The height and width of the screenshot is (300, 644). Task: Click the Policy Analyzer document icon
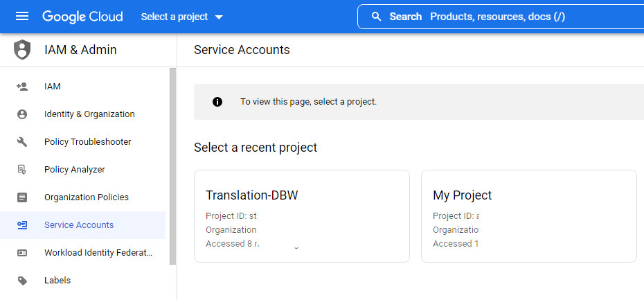click(21, 169)
